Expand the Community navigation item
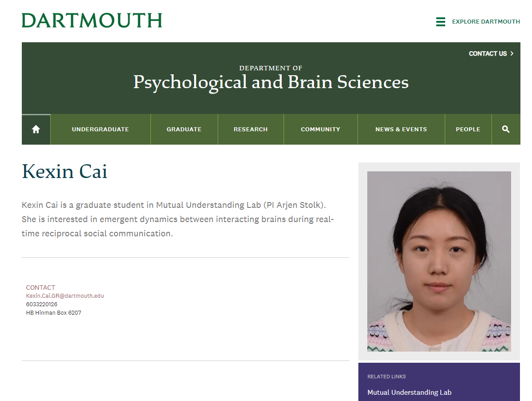532x401 pixels. click(x=321, y=130)
